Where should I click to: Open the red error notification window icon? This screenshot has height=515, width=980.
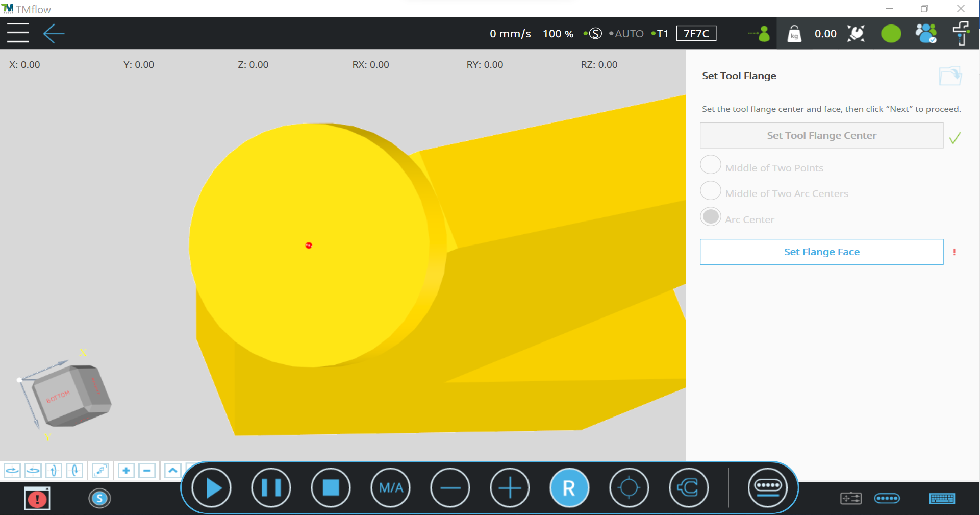click(37, 499)
